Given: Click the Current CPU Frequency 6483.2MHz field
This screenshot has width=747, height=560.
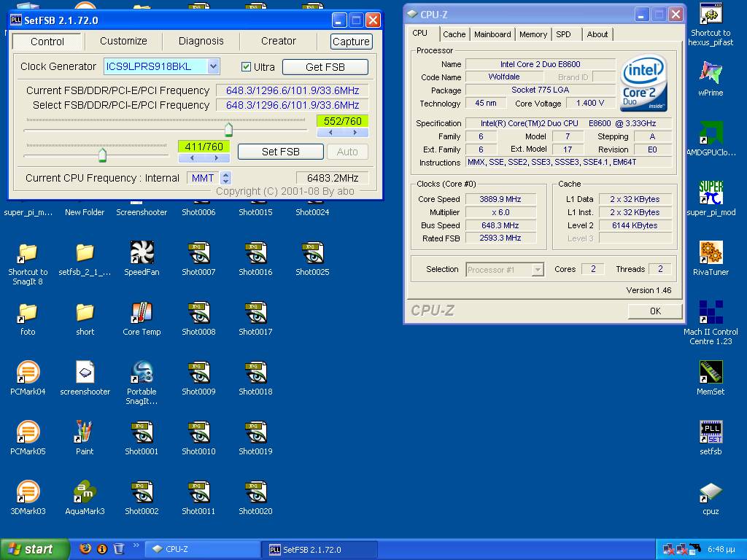Looking at the screenshot, I should [332, 178].
